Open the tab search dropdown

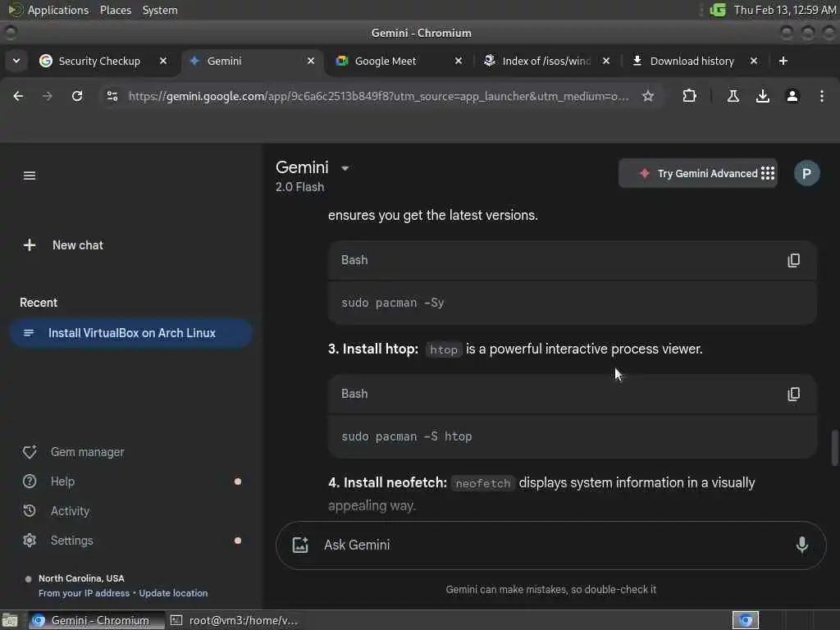(x=16, y=61)
